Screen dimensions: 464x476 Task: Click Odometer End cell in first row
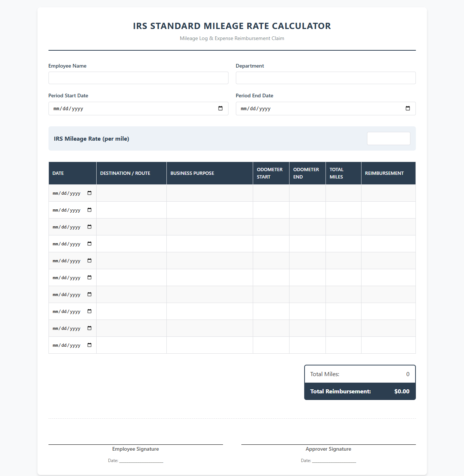[x=307, y=193]
